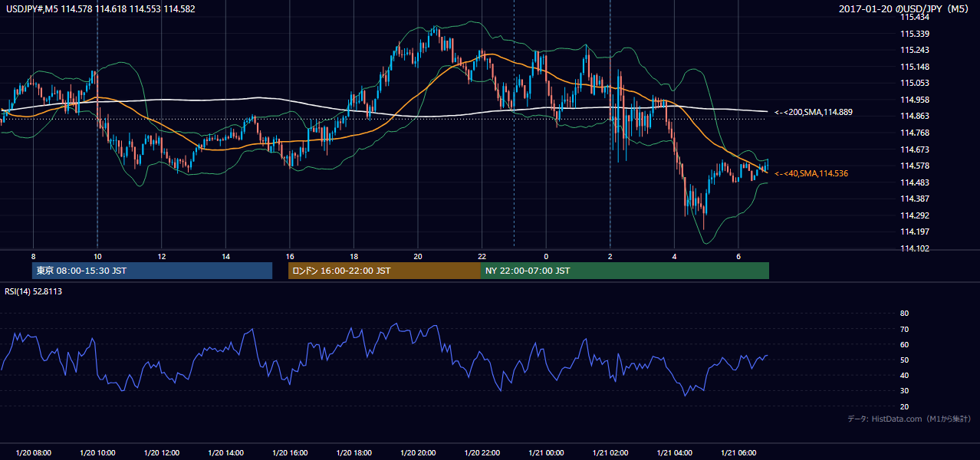Select the 東京 08:00-15:30 JST session bar
Screen dimensions: 980x460
(x=153, y=271)
